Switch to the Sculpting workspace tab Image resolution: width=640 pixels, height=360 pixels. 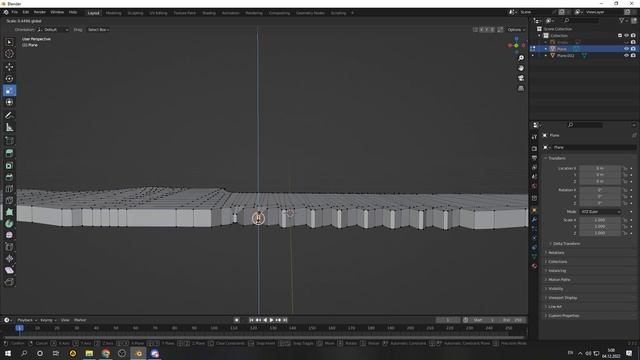pyautogui.click(x=136, y=13)
